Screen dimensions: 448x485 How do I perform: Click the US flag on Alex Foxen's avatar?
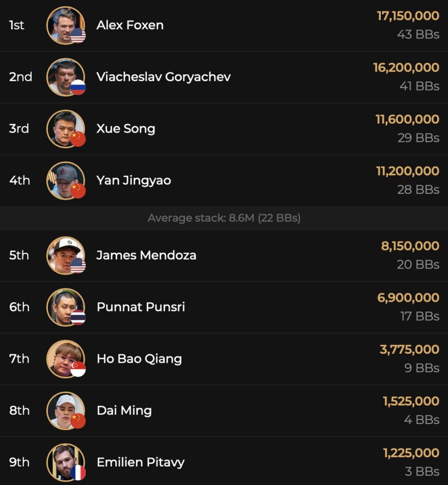point(78,36)
